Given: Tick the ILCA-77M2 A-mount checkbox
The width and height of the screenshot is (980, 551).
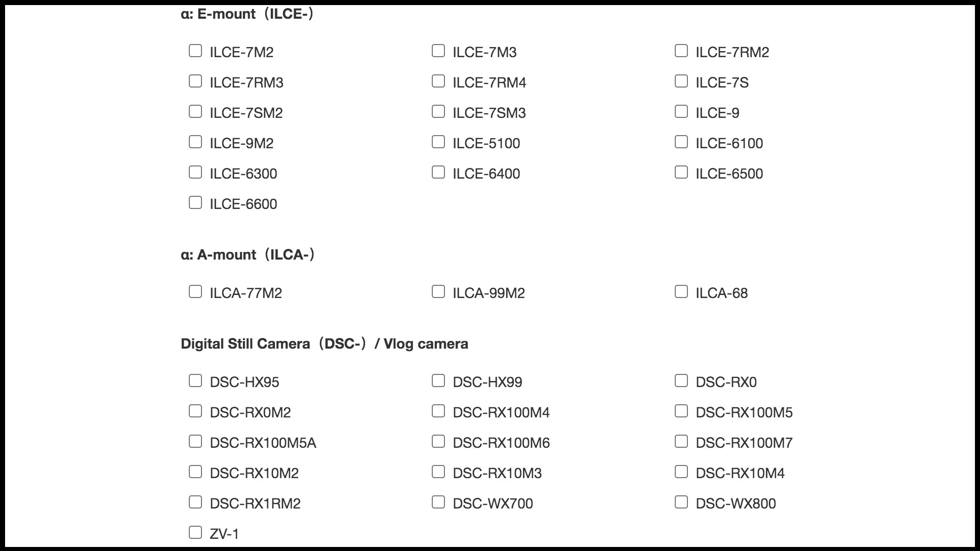Looking at the screenshot, I should pos(195,291).
